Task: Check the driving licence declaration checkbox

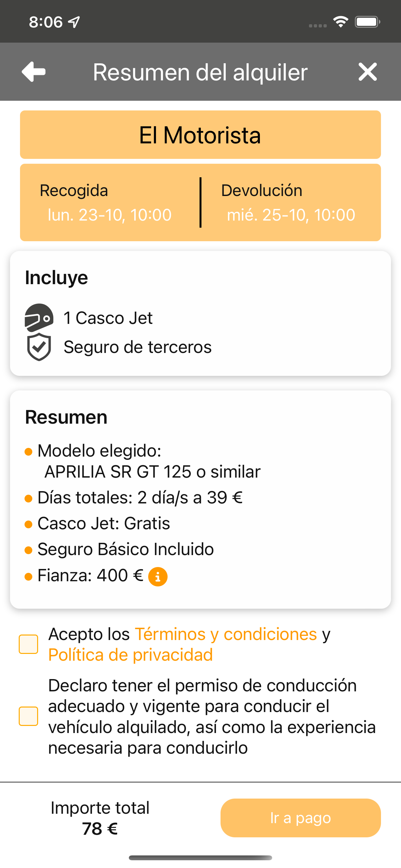Action: [x=28, y=716]
